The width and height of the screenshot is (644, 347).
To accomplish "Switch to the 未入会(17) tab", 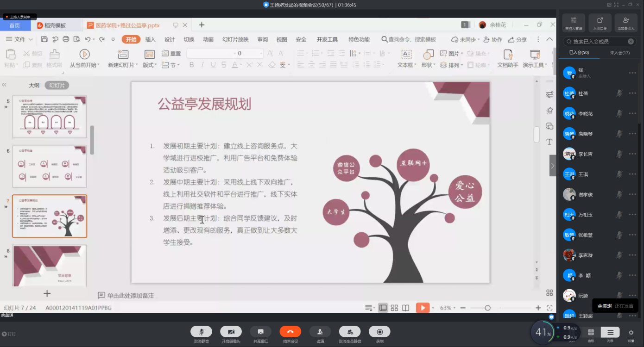I will tap(619, 53).
